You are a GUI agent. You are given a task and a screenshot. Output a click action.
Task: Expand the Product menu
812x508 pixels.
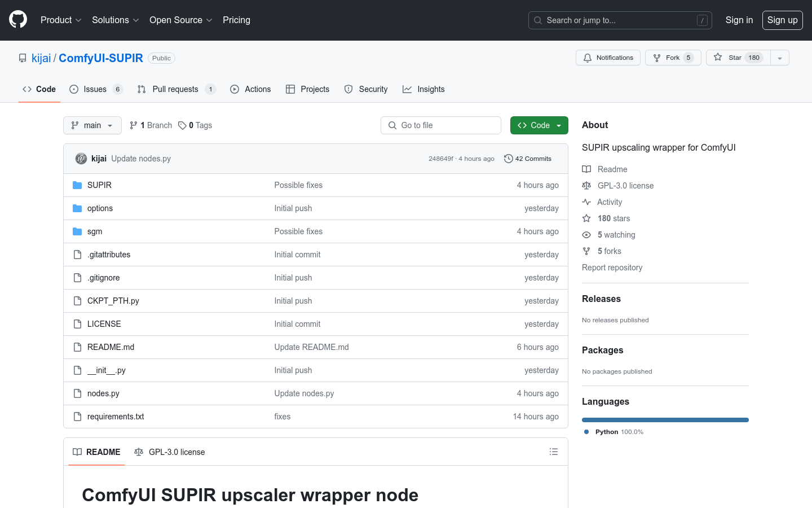coord(61,20)
